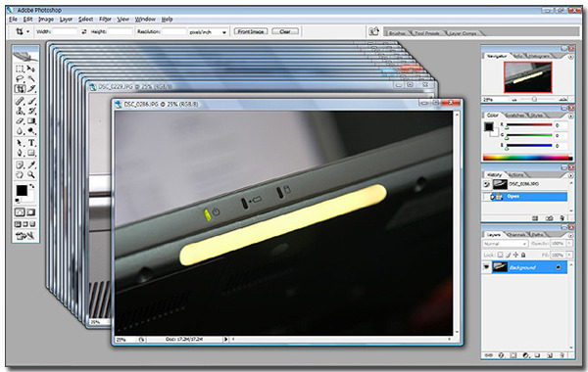Click the Clear button
The image size is (588, 372).
[285, 31]
